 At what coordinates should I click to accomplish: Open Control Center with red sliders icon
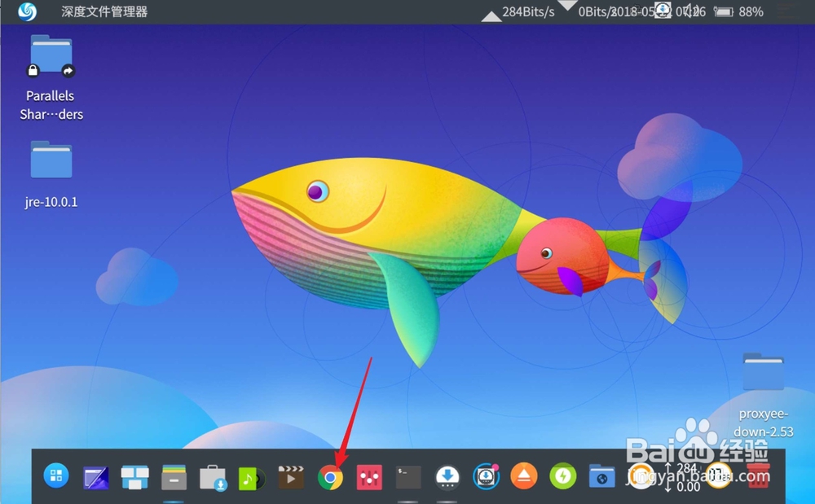coord(369,477)
